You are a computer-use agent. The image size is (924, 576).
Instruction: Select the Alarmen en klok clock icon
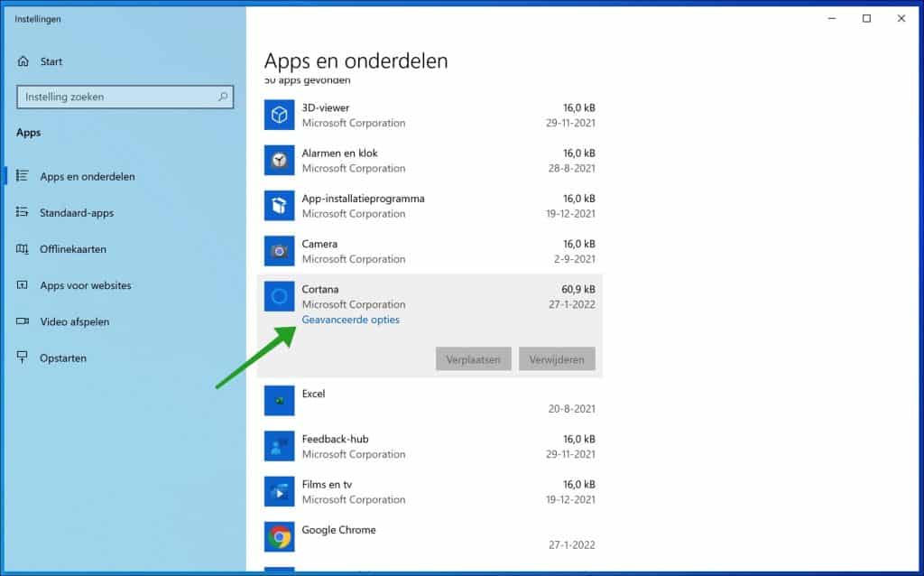point(280,160)
